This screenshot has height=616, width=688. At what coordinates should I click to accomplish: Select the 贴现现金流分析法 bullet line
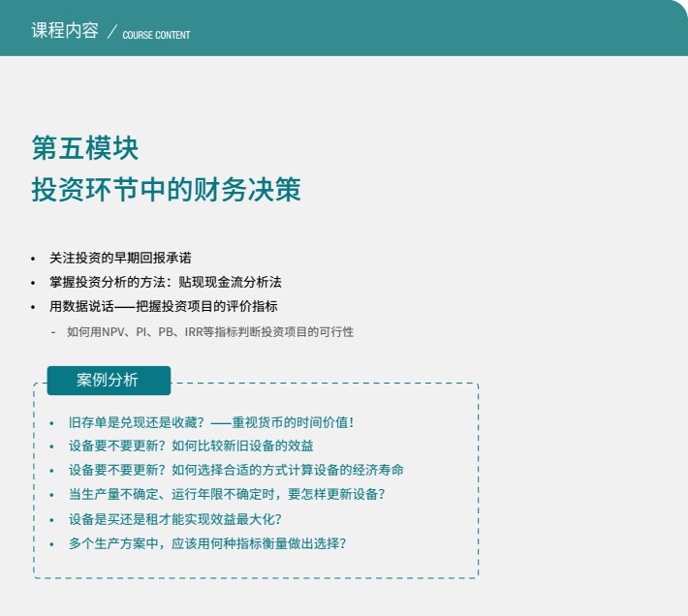coord(165,282)
